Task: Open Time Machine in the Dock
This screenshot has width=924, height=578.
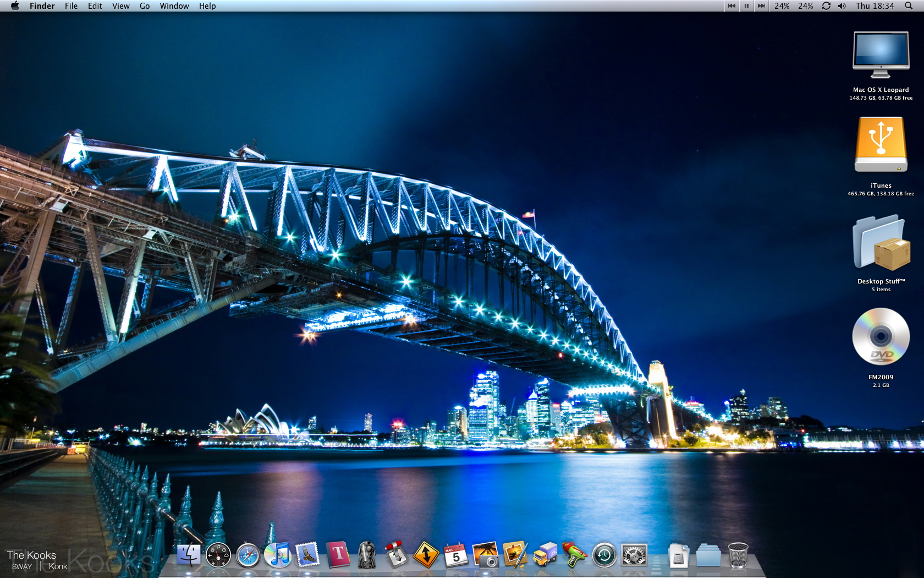Action: click(604, 555)
